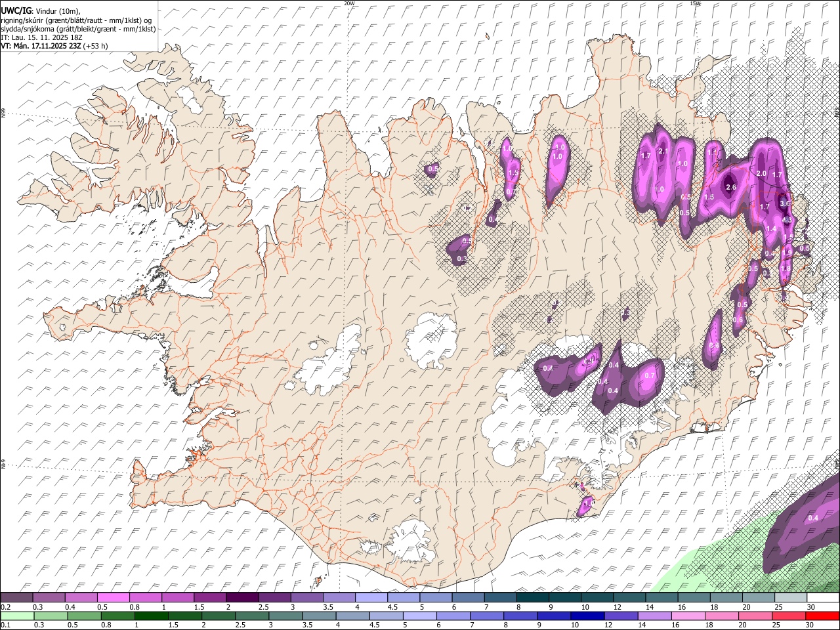The height and width of the screenshot is (630, 840).
Task: Click the hot pink rain swatch labeled 20
Action: [x=756, y=616]
